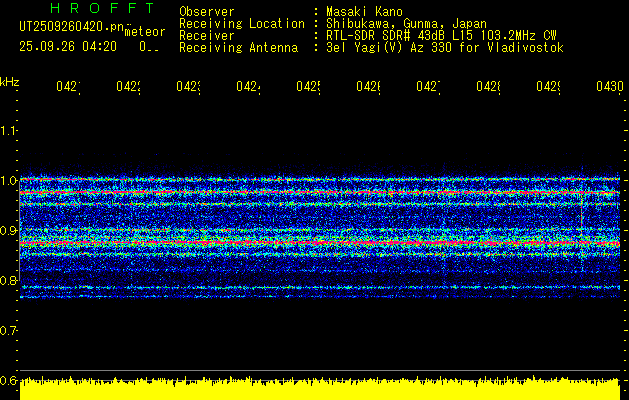This screenshot has height=400, width=629.
Task: Click the red signal line near 0.975 kHz
Action: (x=320, y=193)
